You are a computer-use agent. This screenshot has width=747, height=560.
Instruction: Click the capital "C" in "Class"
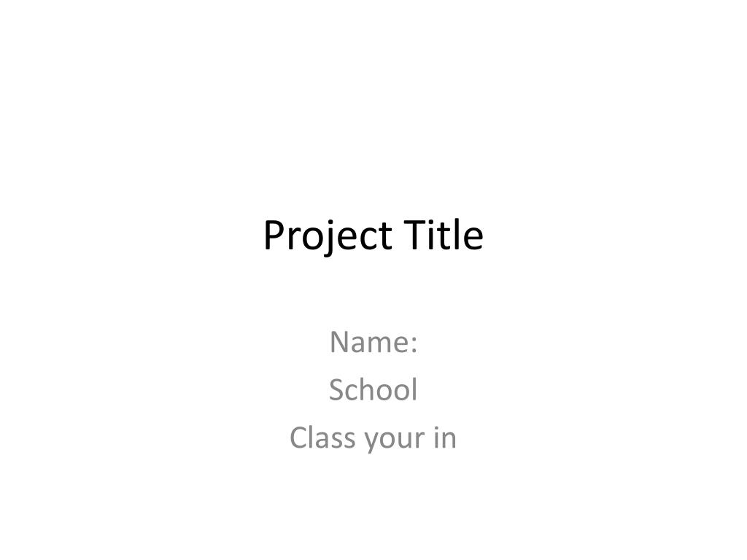(298, 437)
